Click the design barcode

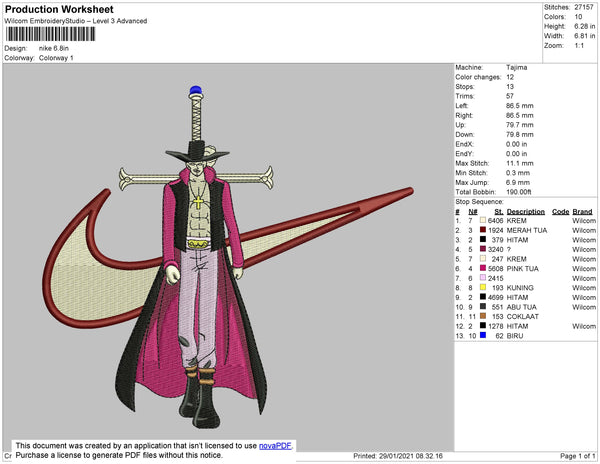[50, 34]
